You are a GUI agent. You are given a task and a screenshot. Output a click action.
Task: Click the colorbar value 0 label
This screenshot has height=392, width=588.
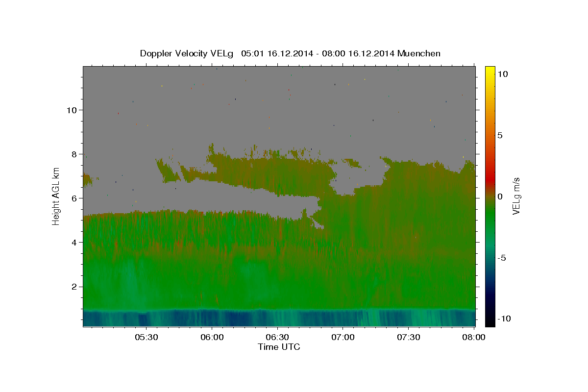tap(500, 196)
